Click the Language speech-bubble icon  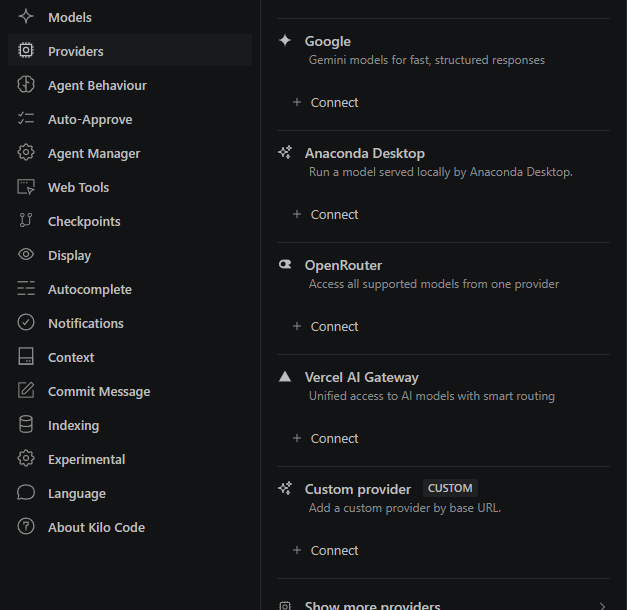(x=26, y=492)
